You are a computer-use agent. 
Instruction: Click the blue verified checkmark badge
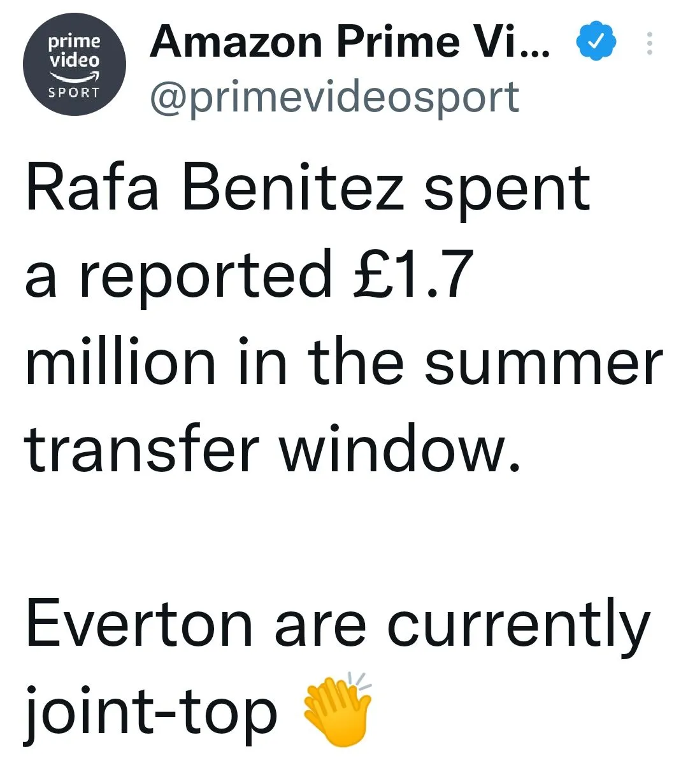pyautogui.click(x=596, y=41)
